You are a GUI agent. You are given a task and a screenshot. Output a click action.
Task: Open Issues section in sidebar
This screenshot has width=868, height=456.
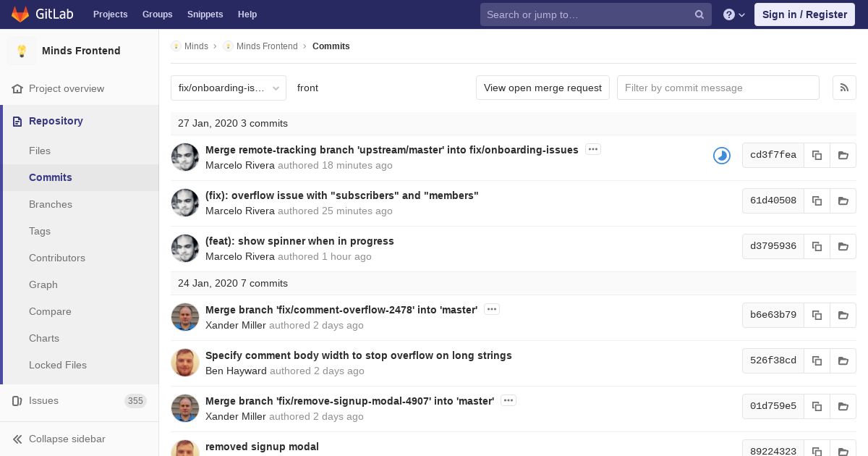coord(43,400)
